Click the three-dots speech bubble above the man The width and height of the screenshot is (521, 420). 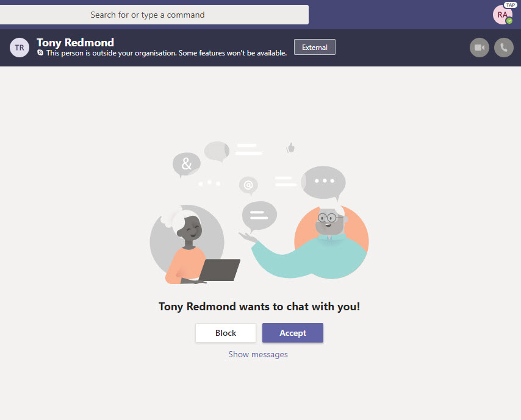point(323,181)
